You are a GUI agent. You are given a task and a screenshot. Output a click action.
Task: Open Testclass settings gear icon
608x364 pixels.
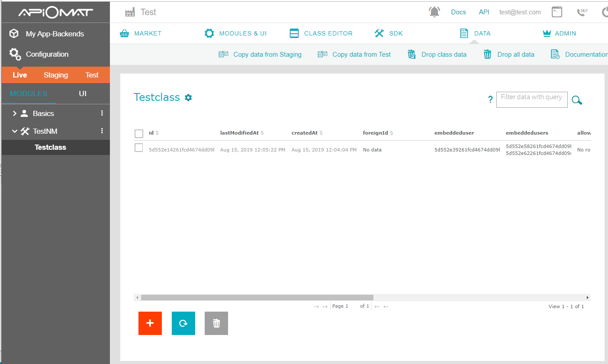click(188, 97)
